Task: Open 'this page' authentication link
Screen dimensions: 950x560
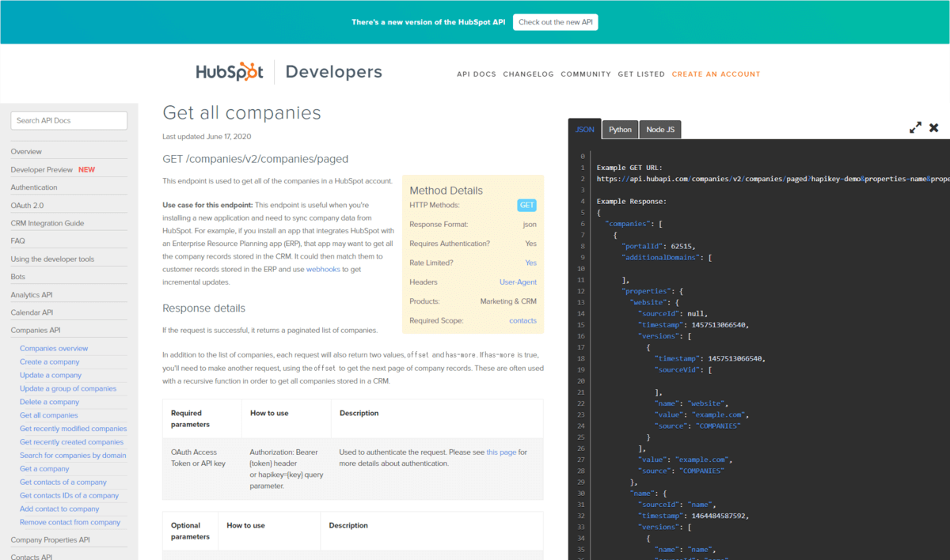Action: (x=501, y=452)
